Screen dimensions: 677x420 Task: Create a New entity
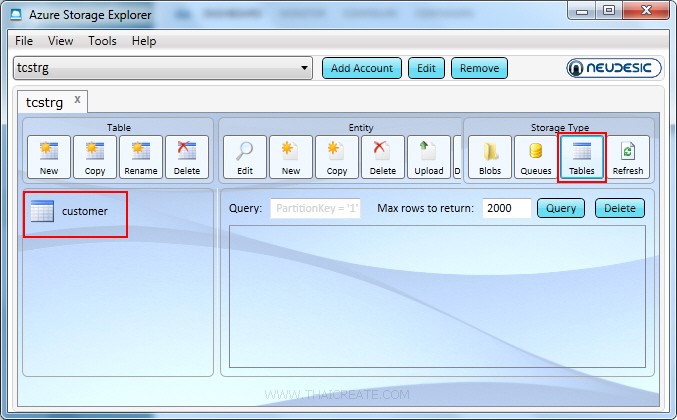(x=291, y=157)
